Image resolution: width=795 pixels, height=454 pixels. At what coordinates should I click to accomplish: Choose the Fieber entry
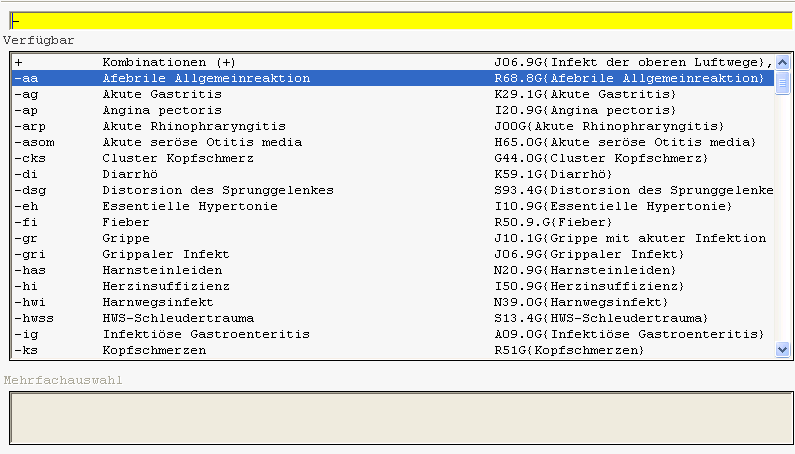(393, 222)
